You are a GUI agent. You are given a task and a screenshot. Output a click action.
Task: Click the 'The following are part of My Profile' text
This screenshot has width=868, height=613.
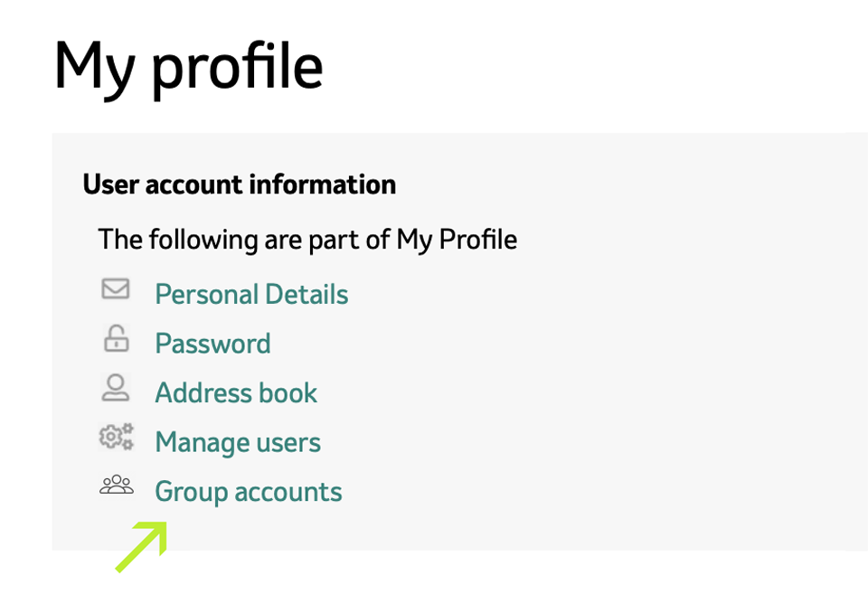point(307,240)
